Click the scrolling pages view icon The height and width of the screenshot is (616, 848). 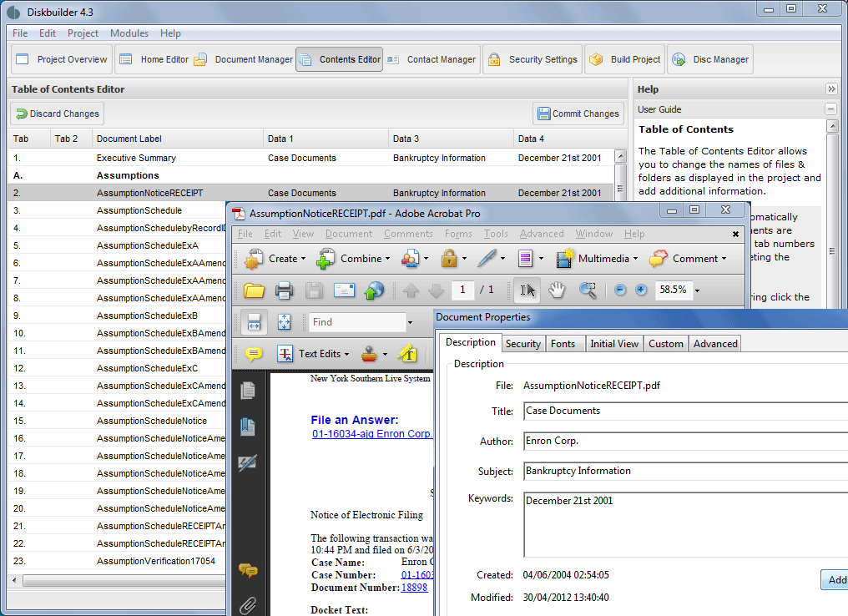point(254,322)
